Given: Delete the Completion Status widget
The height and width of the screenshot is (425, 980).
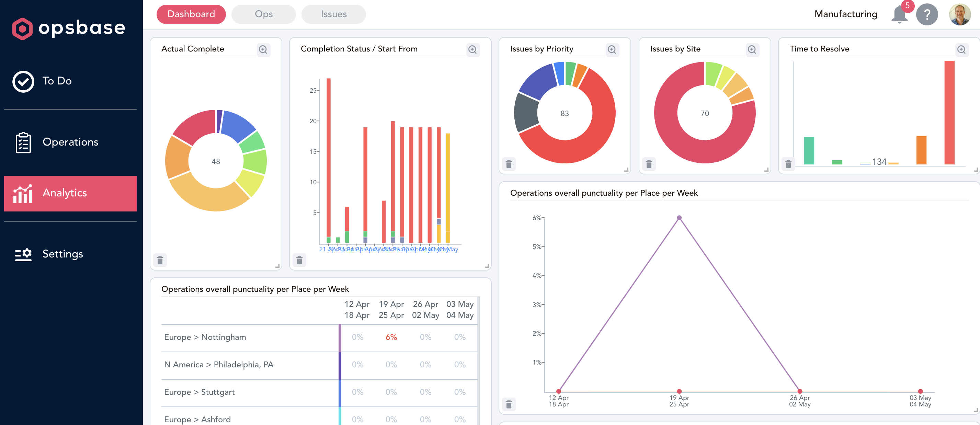Looking at the screenshot, I should click(299, 260).
